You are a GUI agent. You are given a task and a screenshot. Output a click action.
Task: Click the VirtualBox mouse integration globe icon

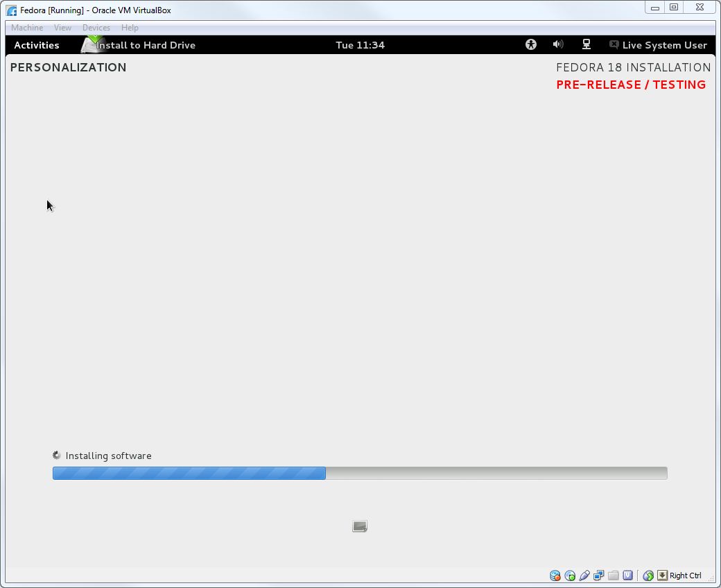tap(648, 575)
